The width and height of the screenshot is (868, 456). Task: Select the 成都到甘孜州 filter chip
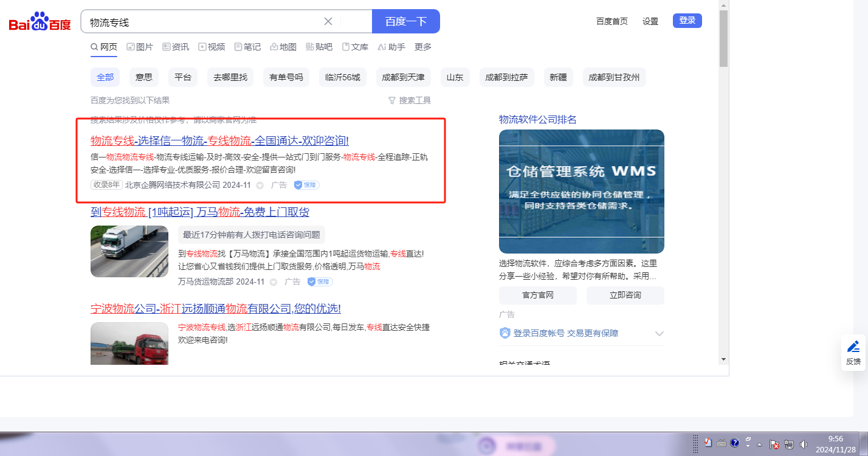coord(615,77)
